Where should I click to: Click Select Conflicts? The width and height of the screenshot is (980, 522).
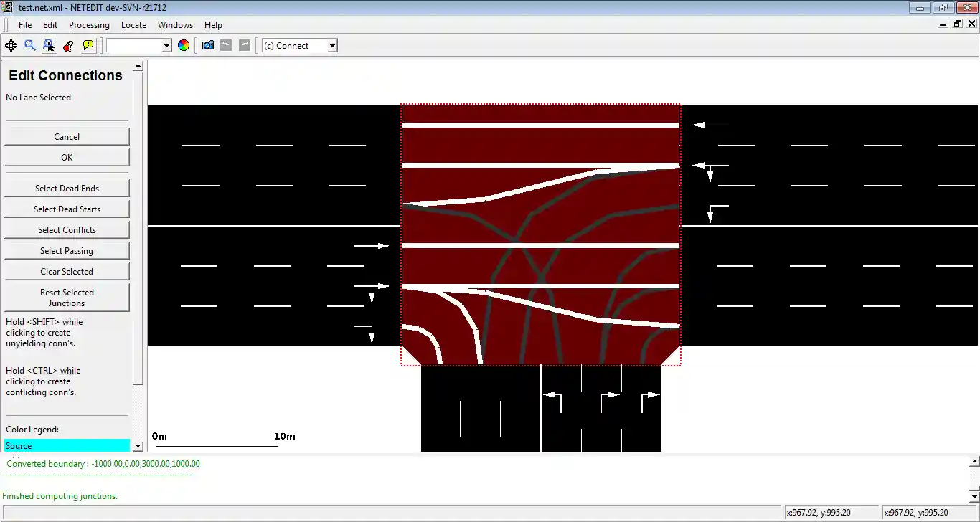pos(67,229)
